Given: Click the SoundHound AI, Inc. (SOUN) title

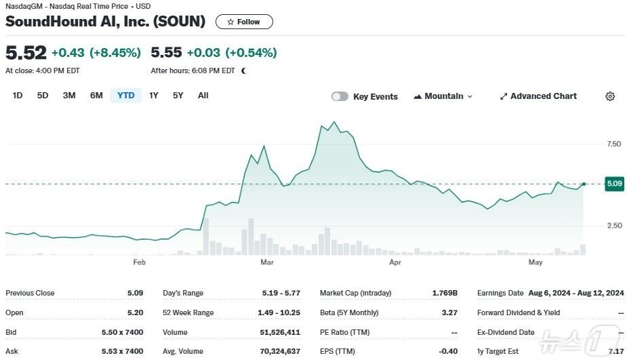Looking at the screenshot, I should click(106, 21).
